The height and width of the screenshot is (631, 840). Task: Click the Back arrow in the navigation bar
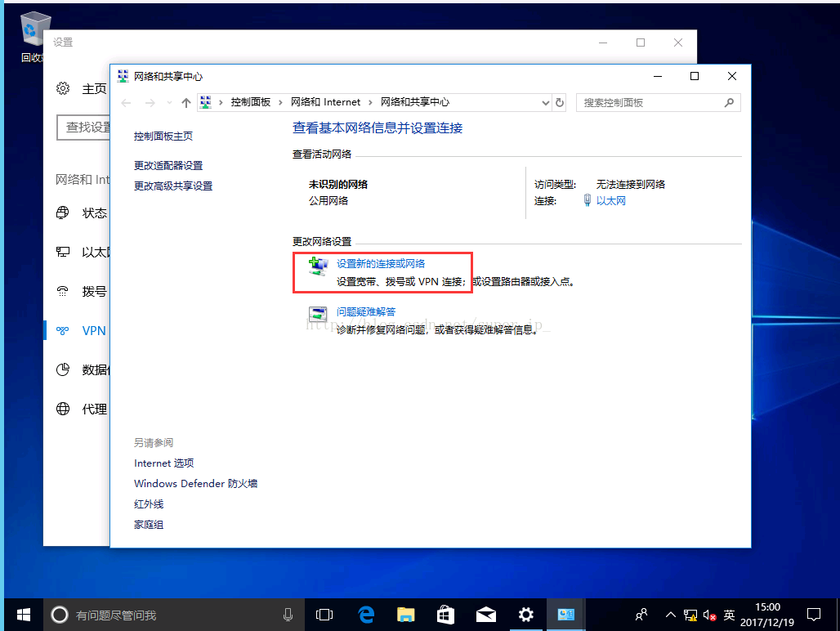[x=127, y=103]
